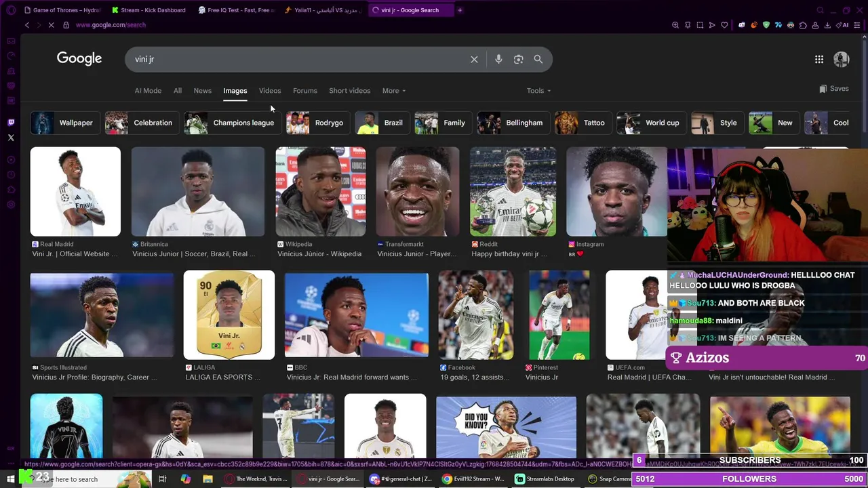The width and height of the screenshot is (868, 488).
Task: Filter images by the World cup chip
Action: (x=651, y=123)
